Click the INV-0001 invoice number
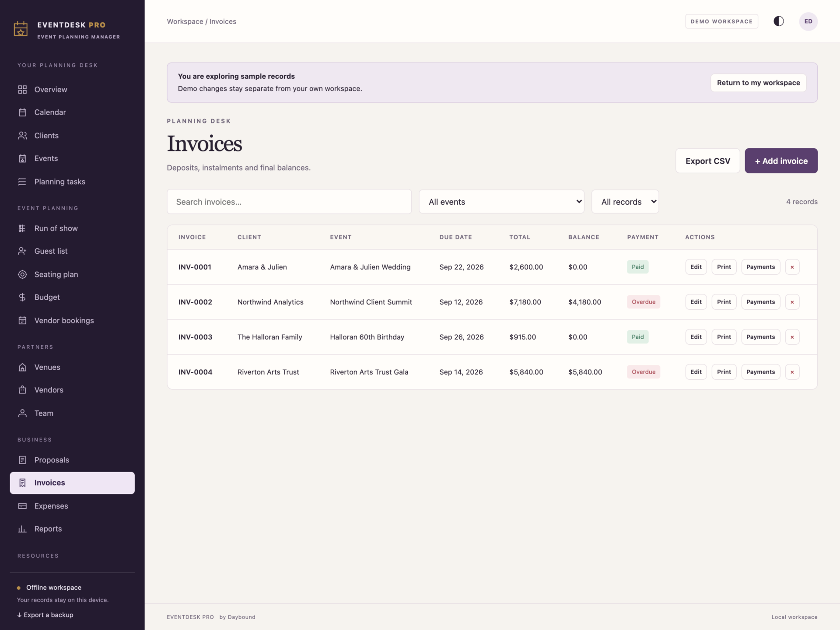The width and height of the screenshot is (840, 630). click(x=195, y=267)
